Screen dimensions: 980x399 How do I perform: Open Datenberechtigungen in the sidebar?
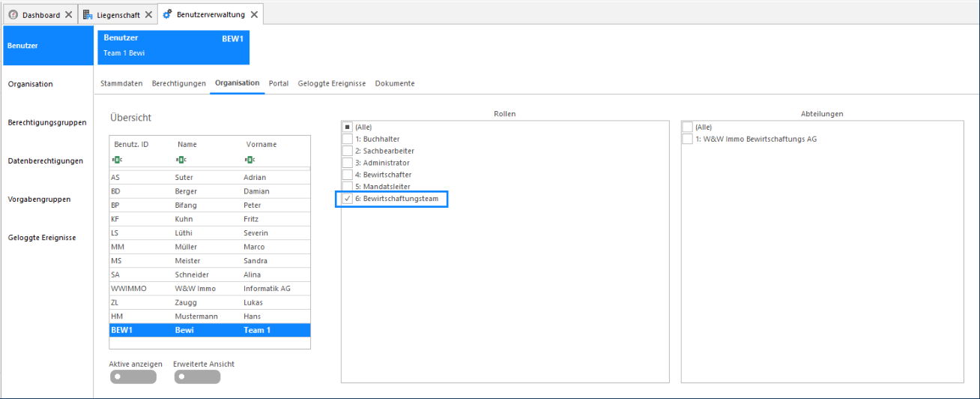click(48, 160)
